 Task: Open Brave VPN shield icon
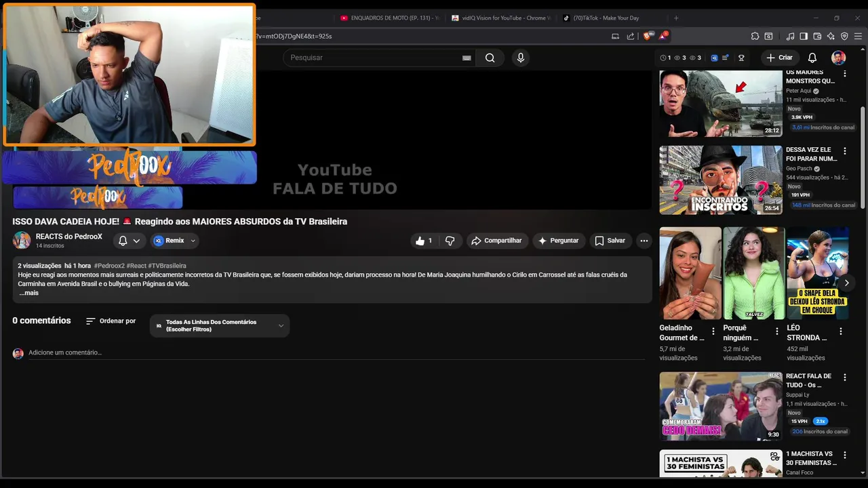844,36
